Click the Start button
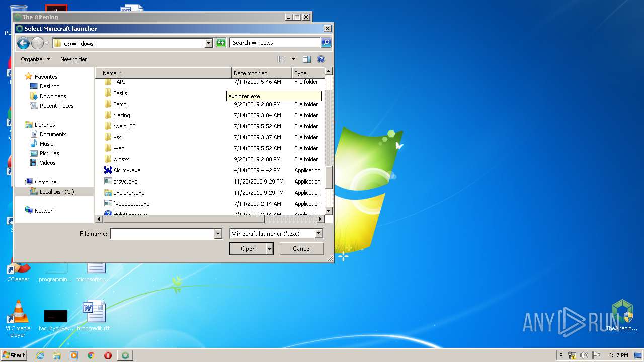 [14, 355]
